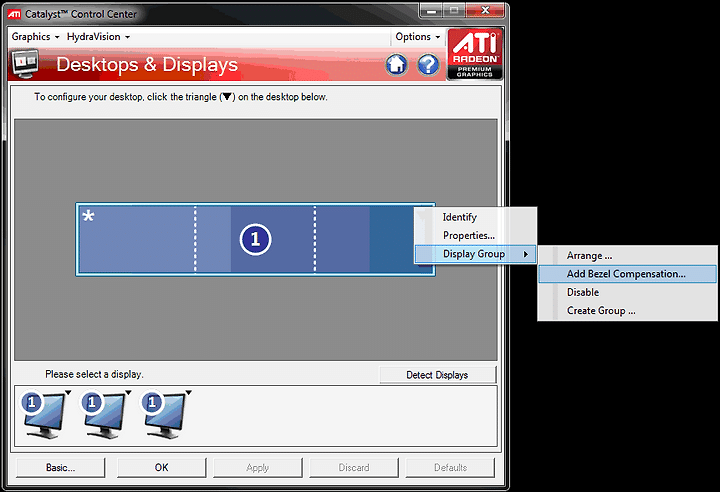Select Arrange ... in the submenu
Viewport: 720px width, 492px height.
click(627, 255)
